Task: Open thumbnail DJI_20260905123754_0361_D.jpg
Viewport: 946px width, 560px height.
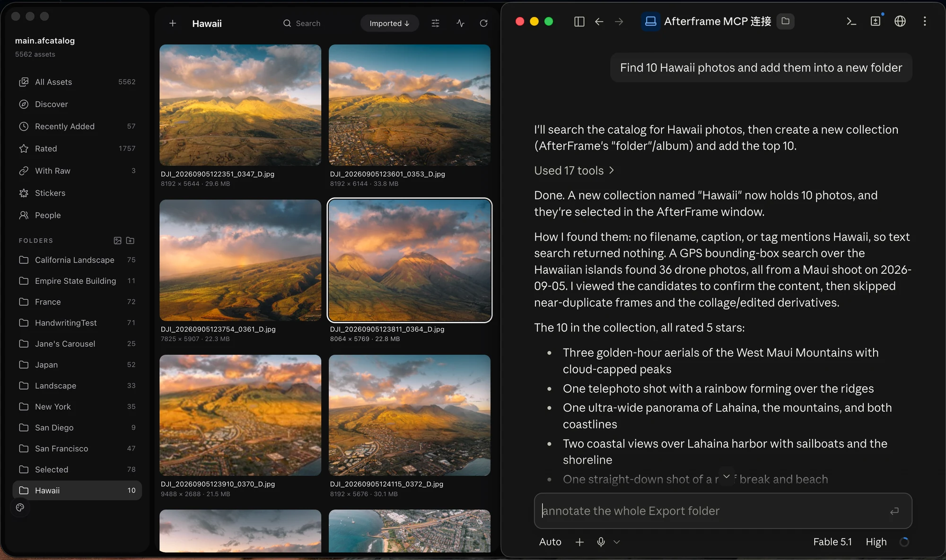Action: click(x=240, y=260)
